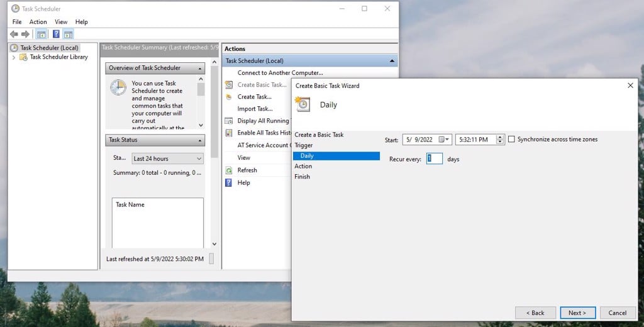Click the Daily wizard clock icon

tap(303, 104)
